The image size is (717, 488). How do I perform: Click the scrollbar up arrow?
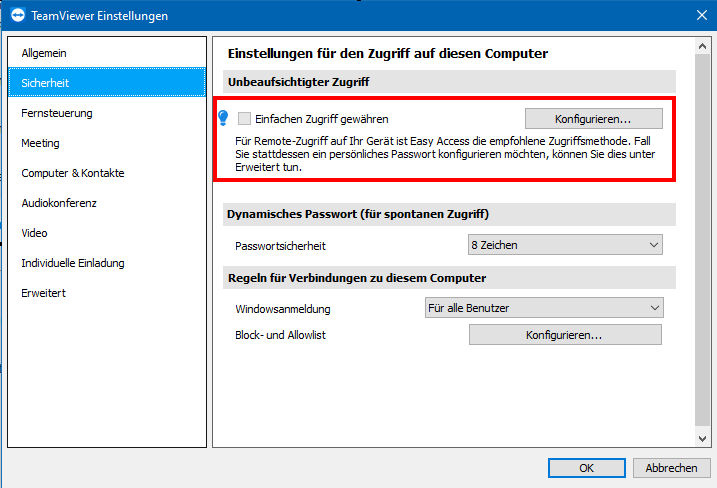702,46
